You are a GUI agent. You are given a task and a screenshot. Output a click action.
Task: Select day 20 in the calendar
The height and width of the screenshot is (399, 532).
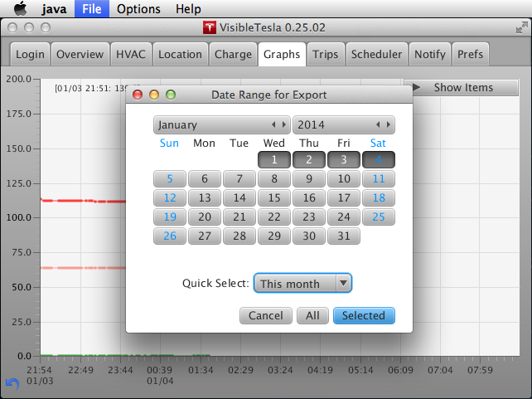coord(205,217)
